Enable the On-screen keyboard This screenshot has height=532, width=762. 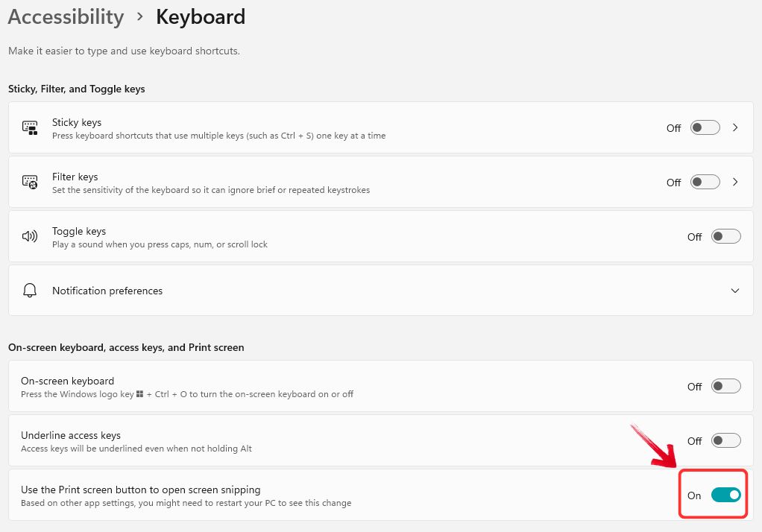pyautogui.click(x=725, y=386)
